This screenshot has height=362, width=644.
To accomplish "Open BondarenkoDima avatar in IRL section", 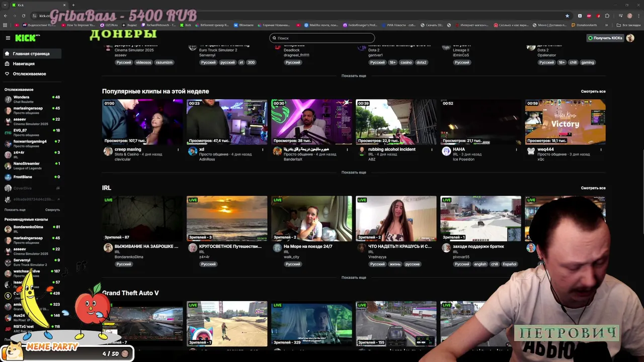I will tap(108, 248).
